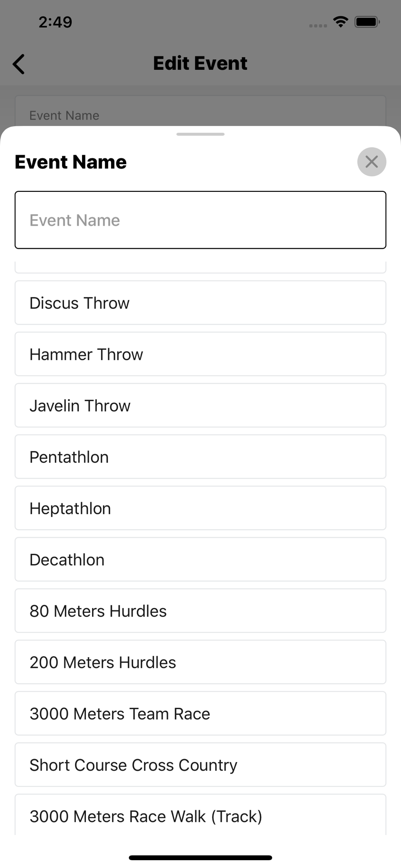Tap the back arrow icon
This screenshot has height=868, width=401.
click(19, 64)
